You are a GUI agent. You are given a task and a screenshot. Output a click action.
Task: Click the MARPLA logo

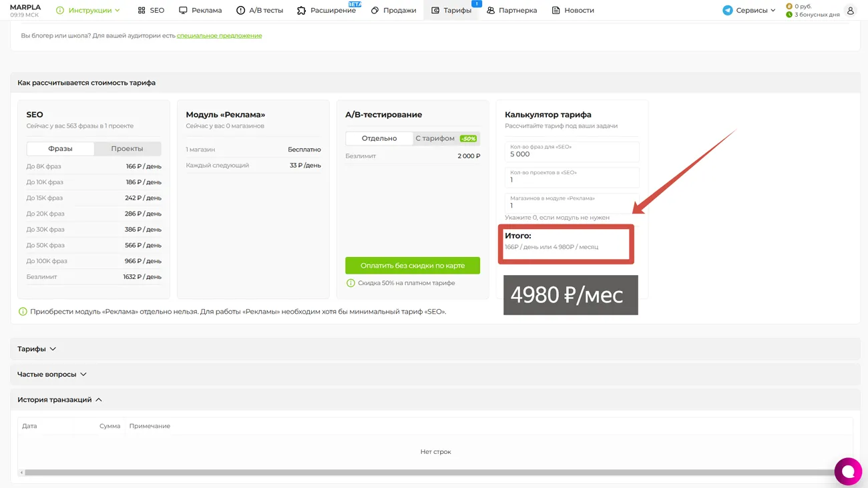pyautogui.click(x=25, y=7)
